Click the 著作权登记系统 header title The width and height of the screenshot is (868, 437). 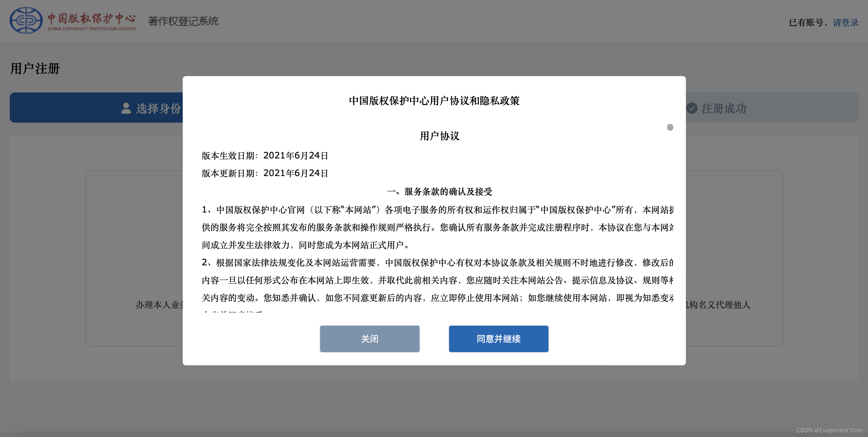click(x=183, y=21)
